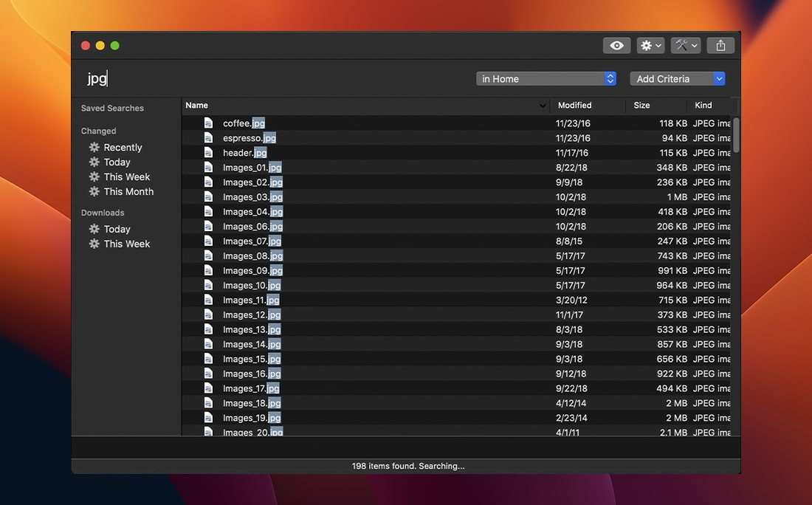Open the Name column dropdown arrow
This screenshot has width=812, height=505.
543,105
